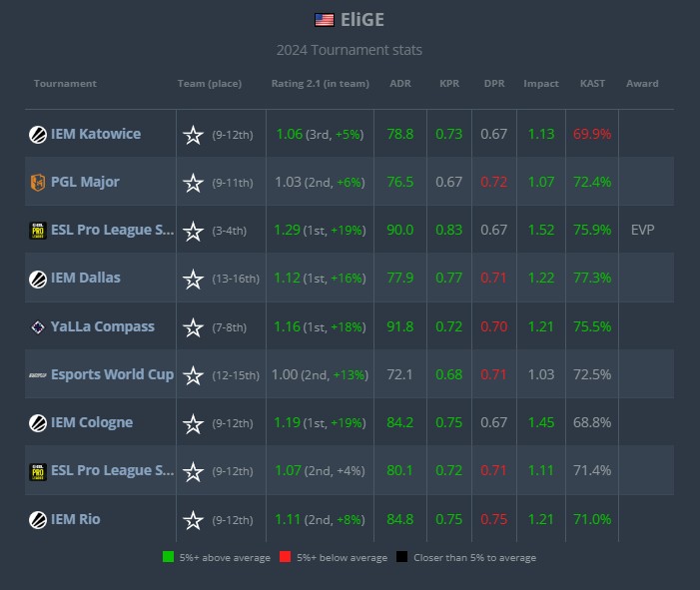The image size is (700, 590).
Task: Open the Esports World Cup tournament link
Action: [x=112, y=374]
